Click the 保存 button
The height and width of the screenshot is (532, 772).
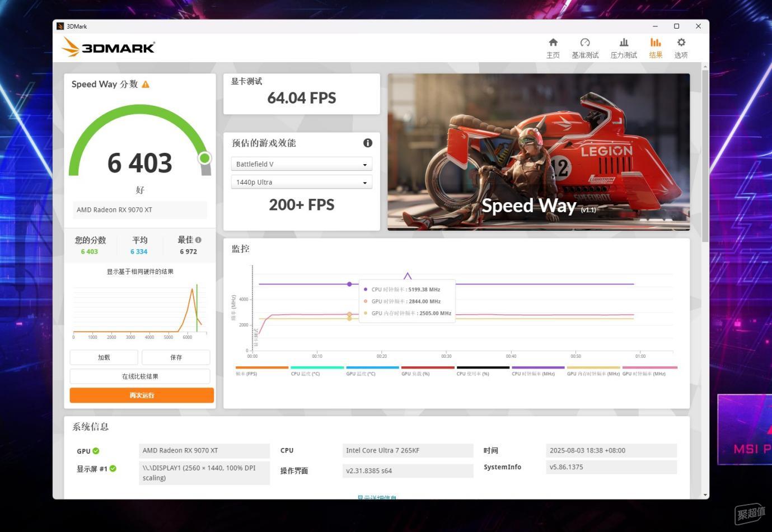(176, 357)
